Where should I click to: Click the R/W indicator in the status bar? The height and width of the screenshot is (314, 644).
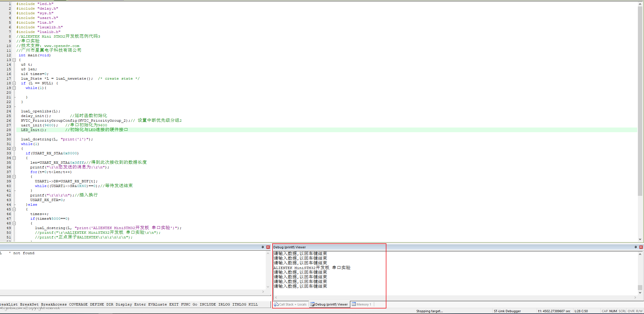tap(639, 311)
